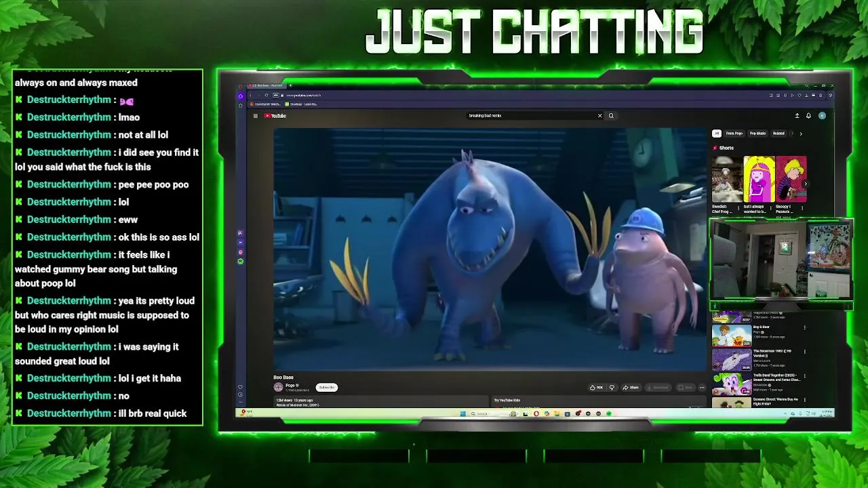This screenshot has height=488, width=868.
Task: Open the Pogo channel name link
Action: click(290, 385)
